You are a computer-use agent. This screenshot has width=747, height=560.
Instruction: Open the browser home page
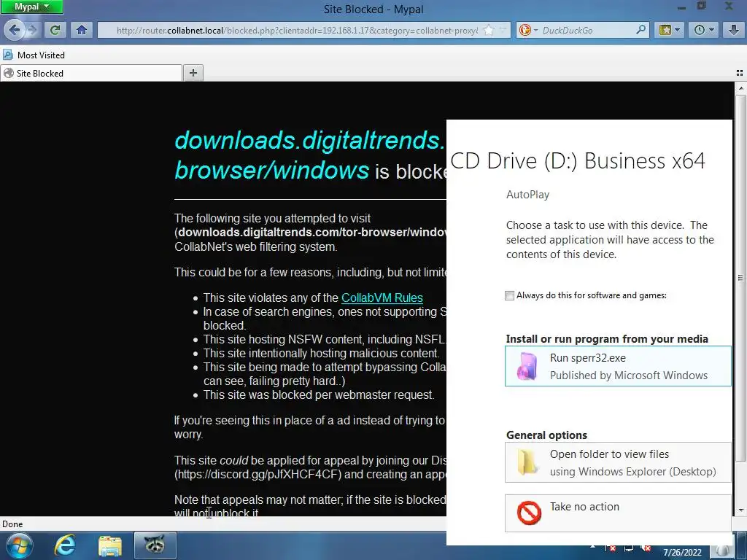click(x=82, y=30)
